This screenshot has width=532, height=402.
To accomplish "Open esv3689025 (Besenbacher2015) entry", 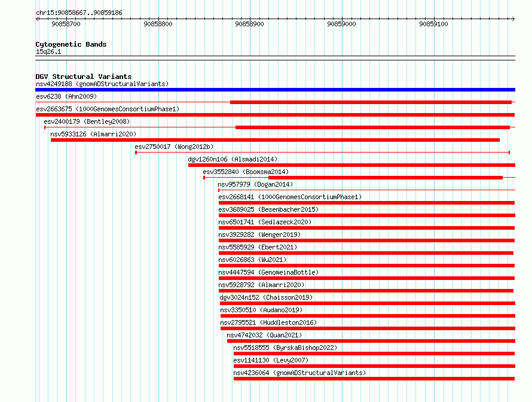I will click(268, 209).
